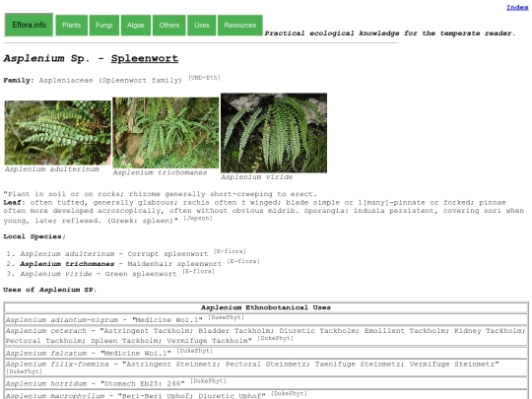Follow the Index link
This screenshot has width=532, height=399.
[517, 8]
